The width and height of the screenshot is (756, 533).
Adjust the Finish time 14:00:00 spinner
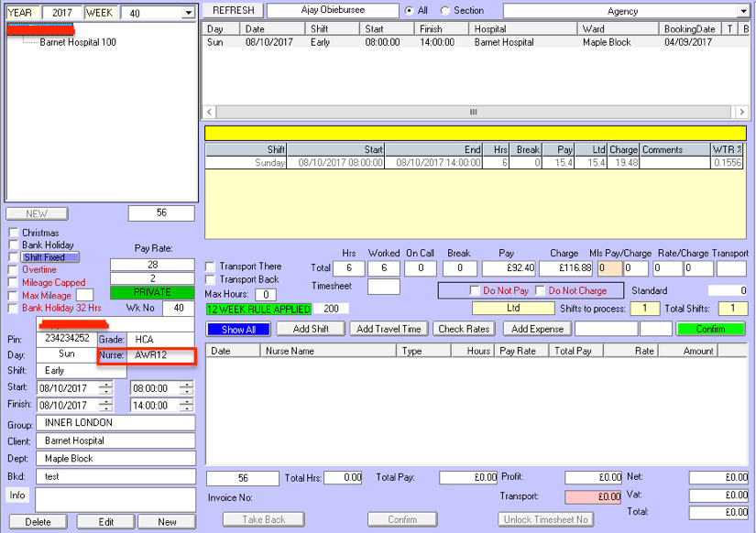click(187, 405)
